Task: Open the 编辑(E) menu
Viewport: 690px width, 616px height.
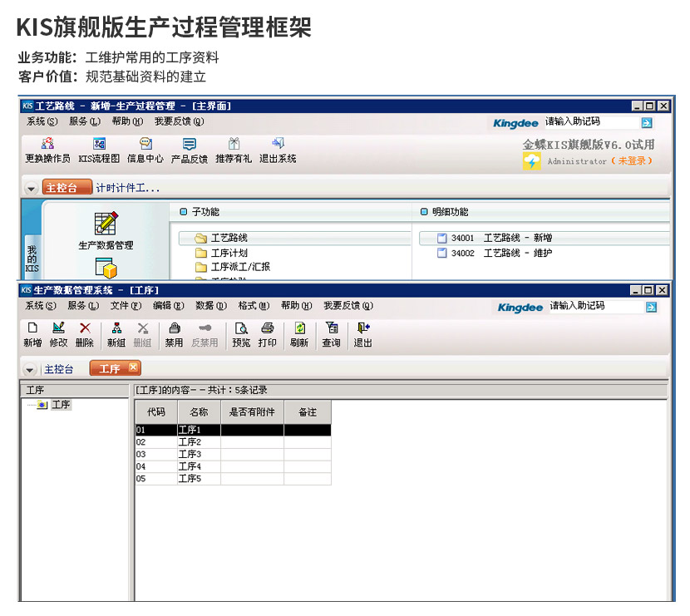Action: click(x=167, y=306)
